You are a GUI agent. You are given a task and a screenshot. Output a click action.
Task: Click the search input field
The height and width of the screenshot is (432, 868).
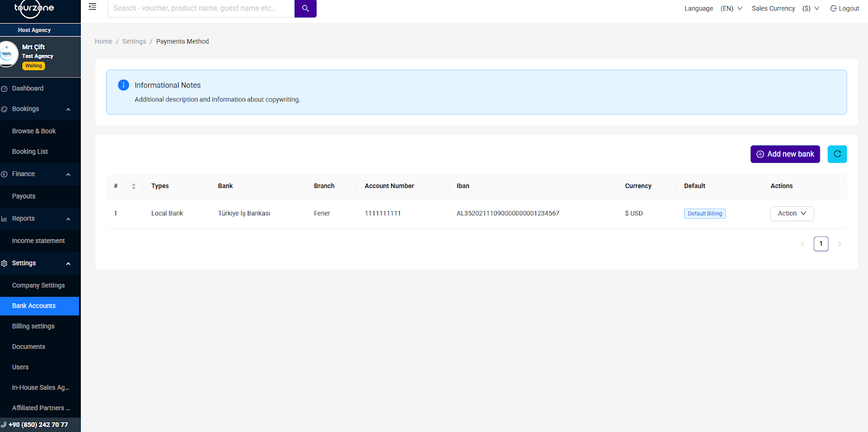tap(201, 9)
